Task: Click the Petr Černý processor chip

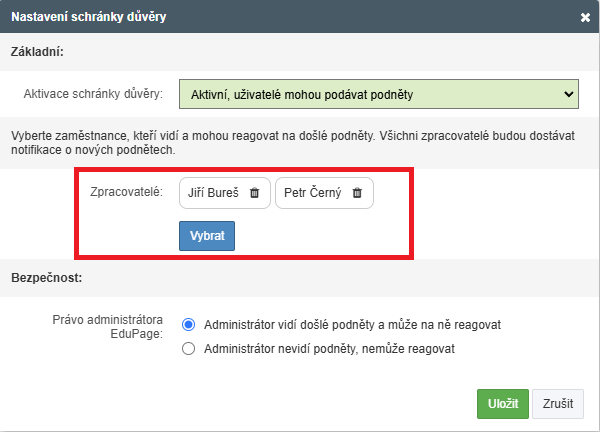Action: pos(324,193)
